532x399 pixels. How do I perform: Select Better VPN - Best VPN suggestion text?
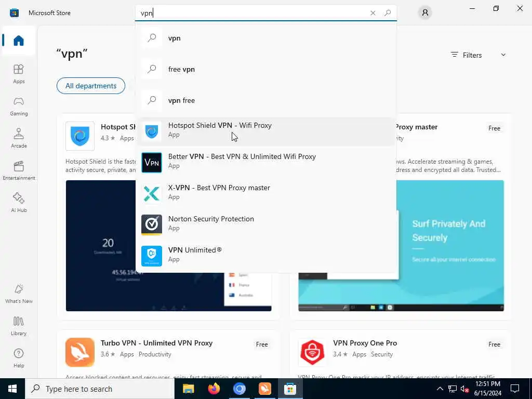coord(242,156)
